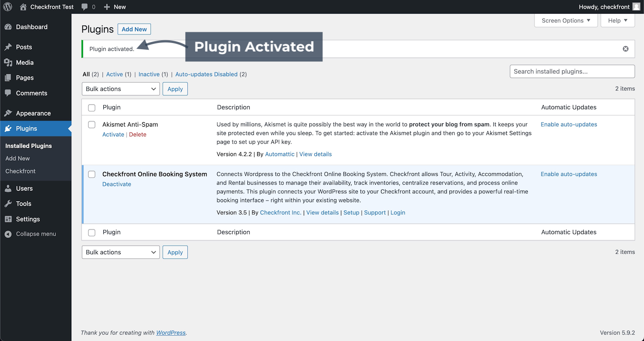644x341 pixels.
Task: Open the Checkfront Inc. author link
Action: click(x=280, y=213)
